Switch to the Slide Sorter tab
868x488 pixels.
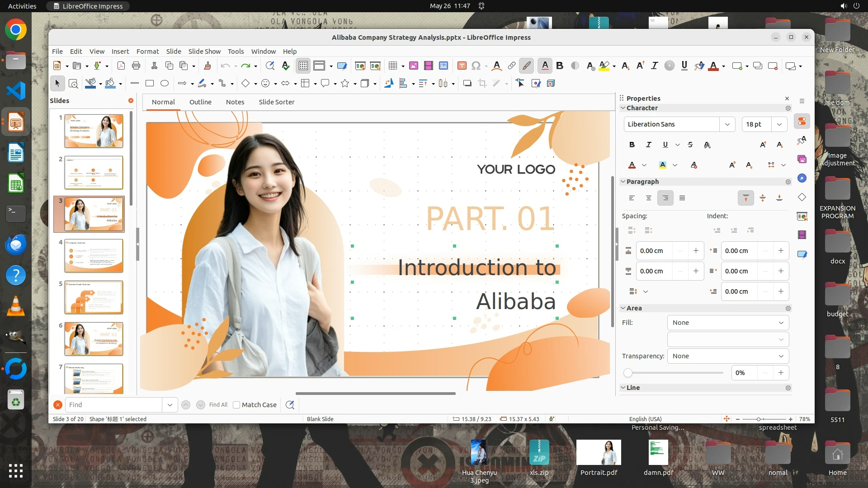point(276,102)
